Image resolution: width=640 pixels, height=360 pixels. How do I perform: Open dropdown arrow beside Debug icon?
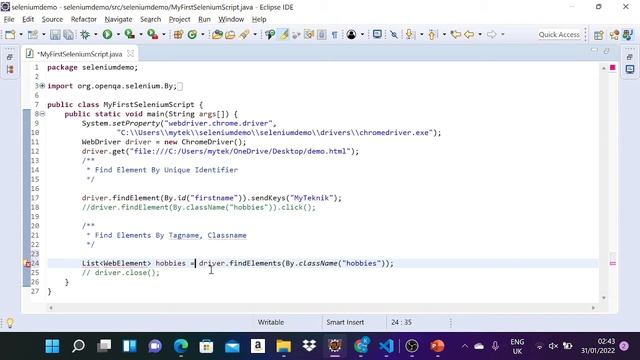click(96, 35)
